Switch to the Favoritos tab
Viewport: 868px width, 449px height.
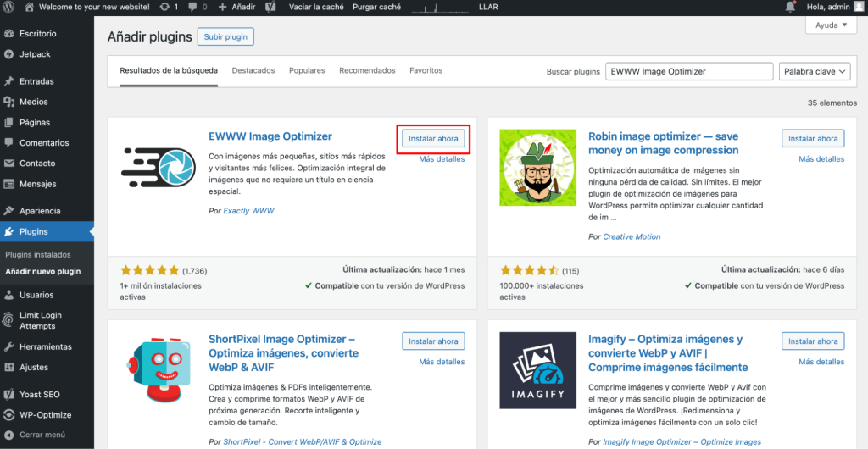click(426, 71)
